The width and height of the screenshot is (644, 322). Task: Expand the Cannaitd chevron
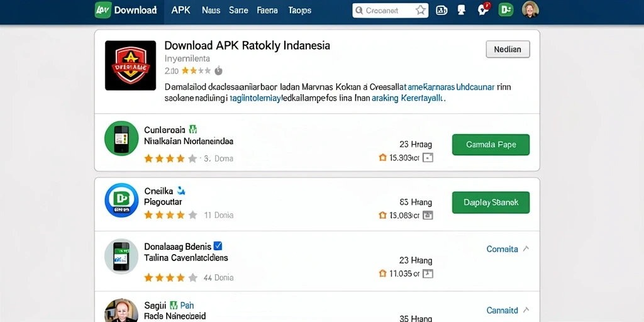pos(526,309)
